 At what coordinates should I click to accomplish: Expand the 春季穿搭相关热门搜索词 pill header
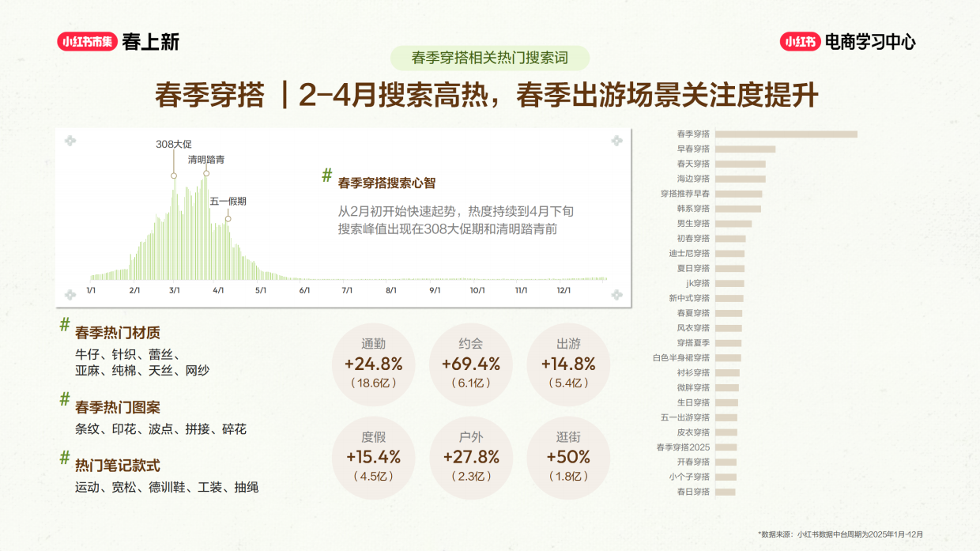click(x=490, y=55)
